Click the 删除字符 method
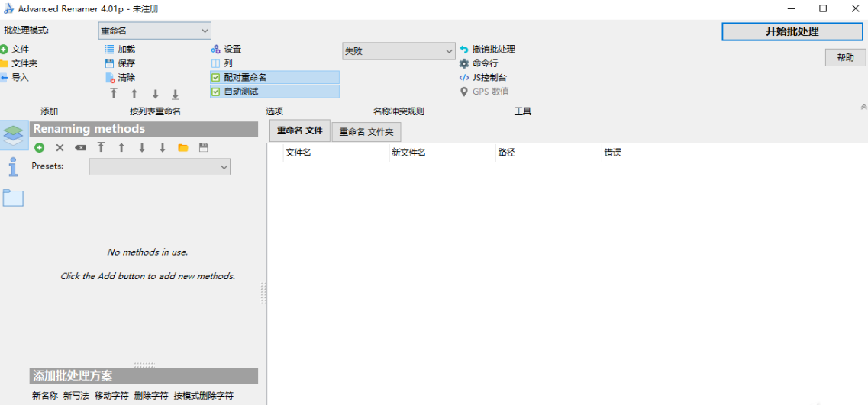Image resolution: width=868 pixels, height=405 pixels. click(150, 396)
